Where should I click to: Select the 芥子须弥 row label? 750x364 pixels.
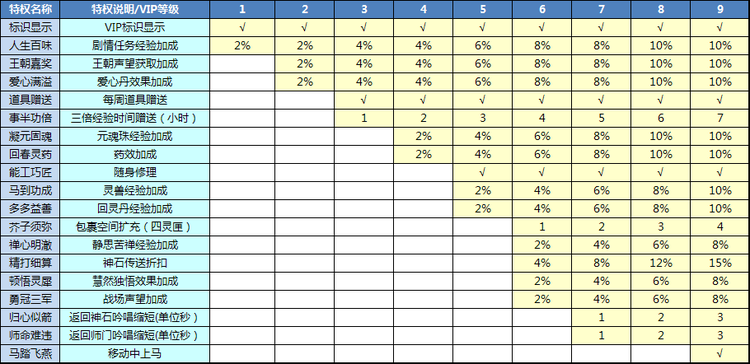tap(31, 227)
